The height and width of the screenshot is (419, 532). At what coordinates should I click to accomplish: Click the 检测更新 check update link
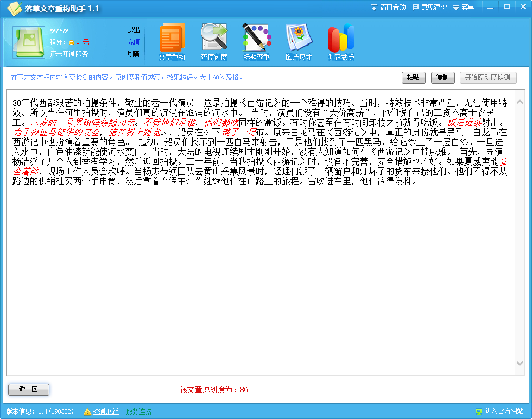[x=105, y=411]
